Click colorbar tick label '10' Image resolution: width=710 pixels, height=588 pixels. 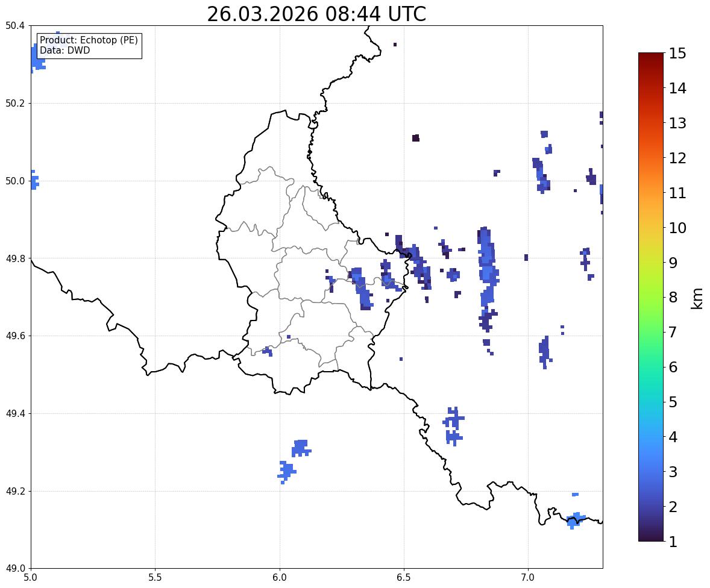677,228
